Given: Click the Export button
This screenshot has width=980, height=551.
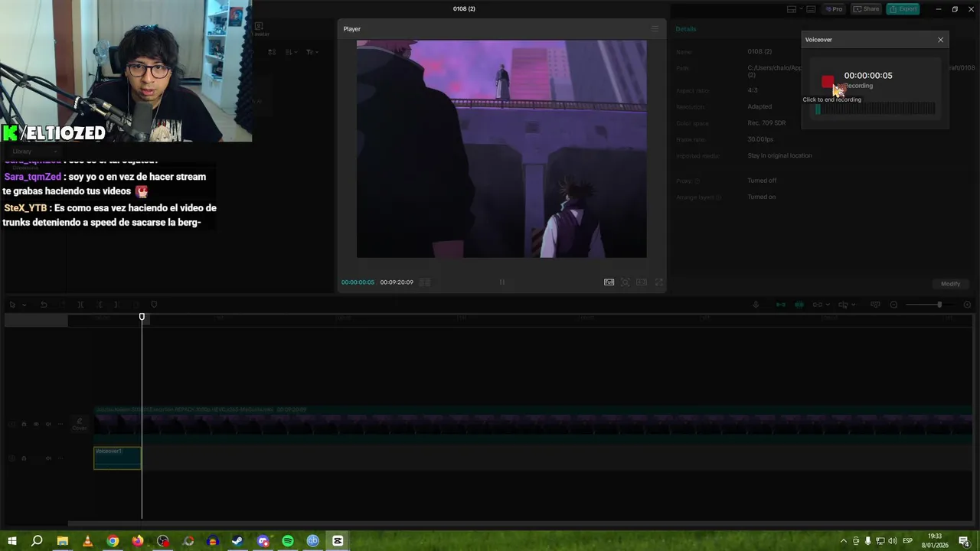Looking at the screenshot, I should pos(903,9).
